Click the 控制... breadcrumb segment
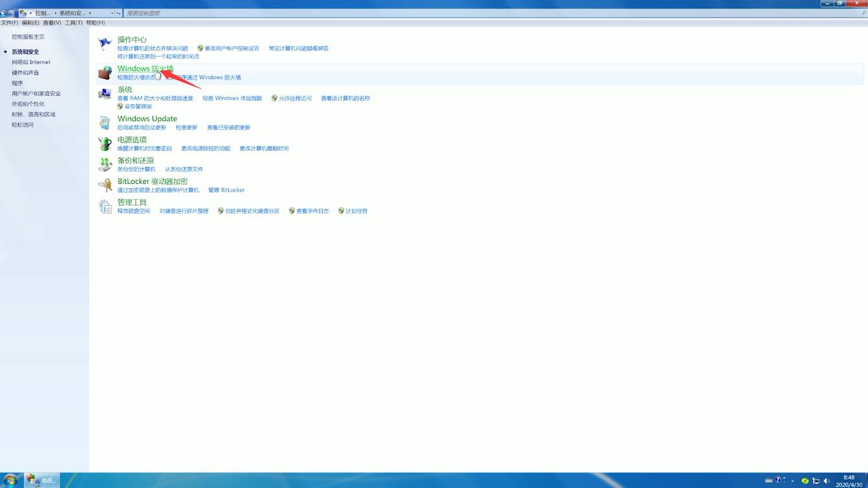 point(43,13)
